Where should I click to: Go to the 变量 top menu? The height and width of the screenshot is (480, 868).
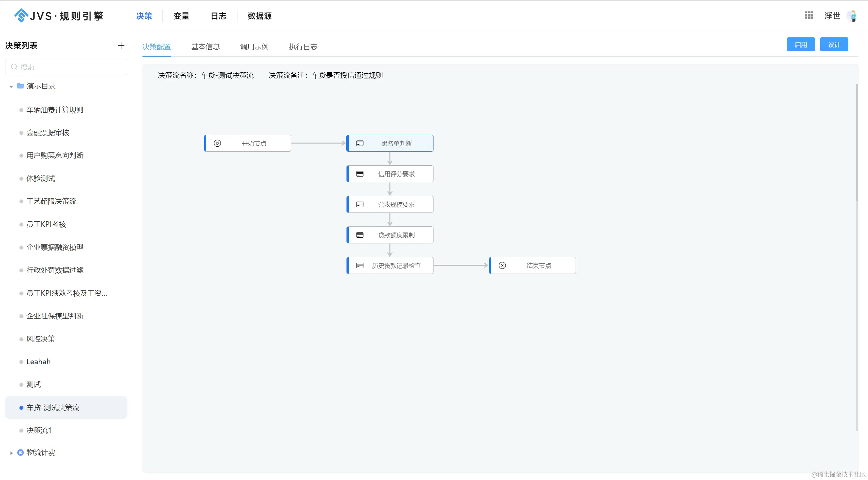click(x=181, y=16)
